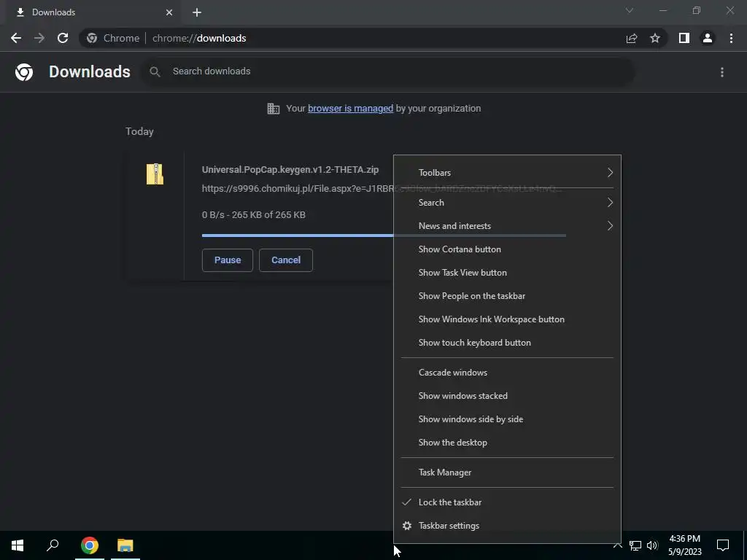Toggle Show Windows Ink Workspace button
The height and width of the screenshot is (560, 747).
[x=508, y=319]
